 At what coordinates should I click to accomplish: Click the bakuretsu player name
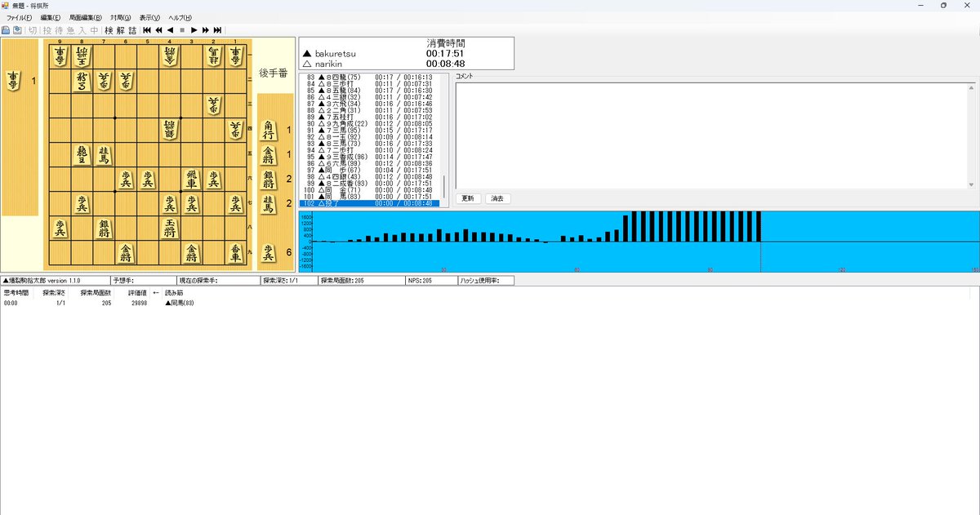[x=335, y=53]
